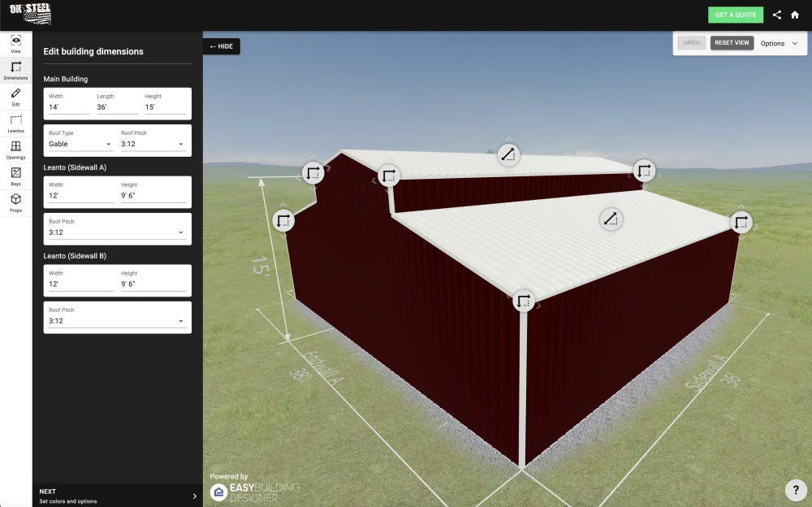Select the View tool in the sidebar

pyautogui.click(x=15, y=42)
